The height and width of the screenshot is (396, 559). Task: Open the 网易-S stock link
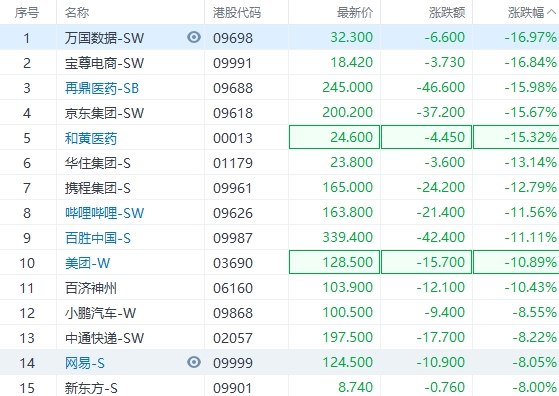85,363
